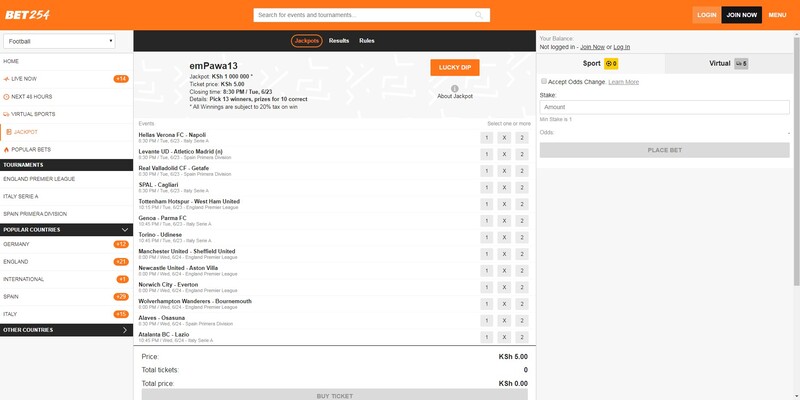Screen dimensions: 800x400
Task: Click the LOGIN button
Action: (707, 15)
